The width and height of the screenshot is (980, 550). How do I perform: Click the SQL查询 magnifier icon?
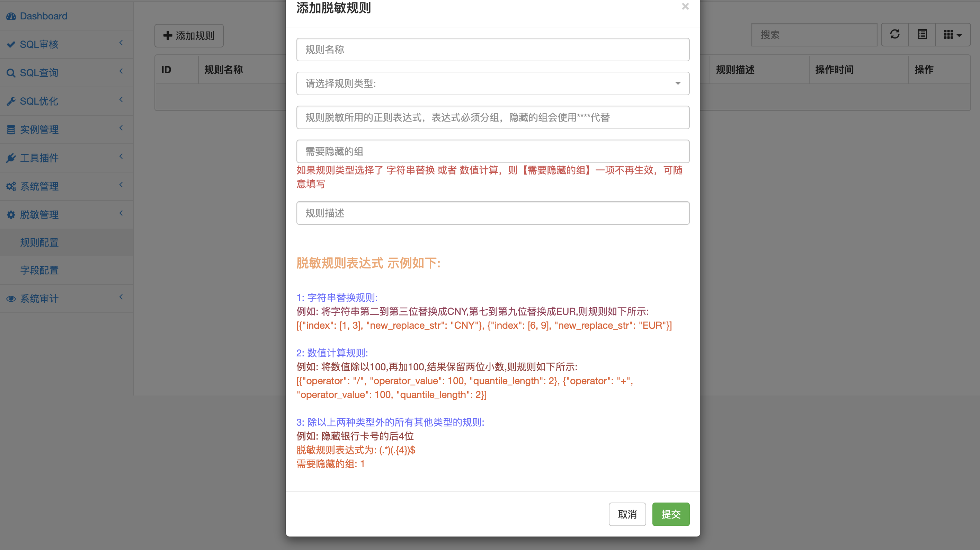pos(11,73)
